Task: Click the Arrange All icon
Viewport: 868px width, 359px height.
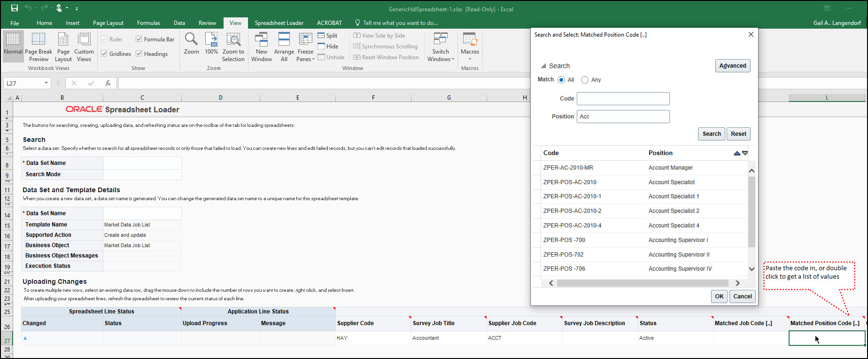Action: [x=284, y=39]
